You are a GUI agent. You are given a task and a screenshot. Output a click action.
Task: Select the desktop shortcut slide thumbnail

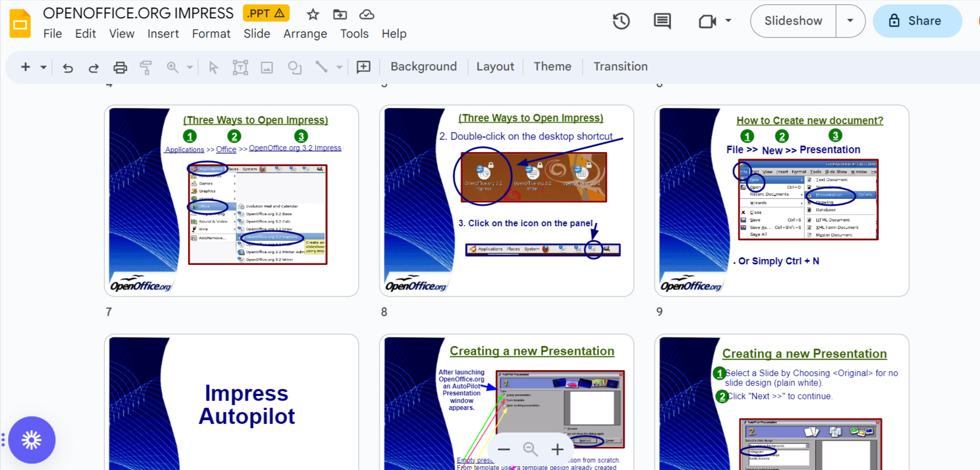coord(506,201)
